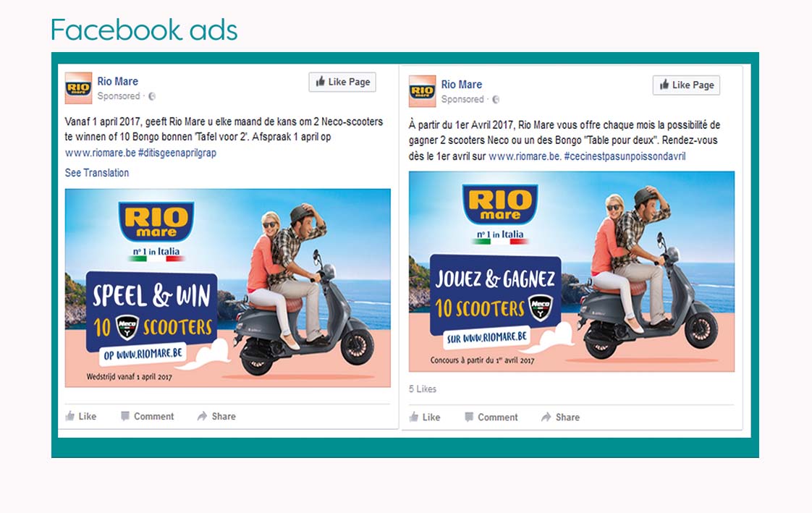Open the Speel & Win scooter ad image
812x513 pixels.
click(228, 288)
